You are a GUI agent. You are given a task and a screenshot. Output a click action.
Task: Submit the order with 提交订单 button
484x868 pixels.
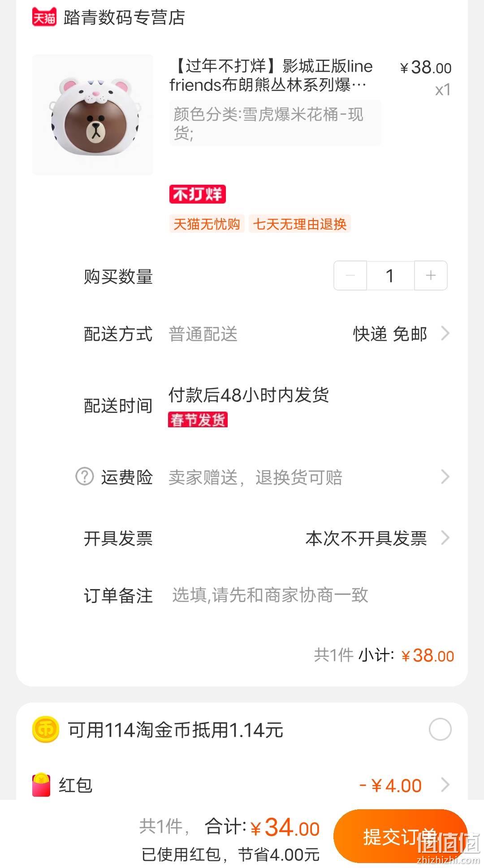(400, 836)
